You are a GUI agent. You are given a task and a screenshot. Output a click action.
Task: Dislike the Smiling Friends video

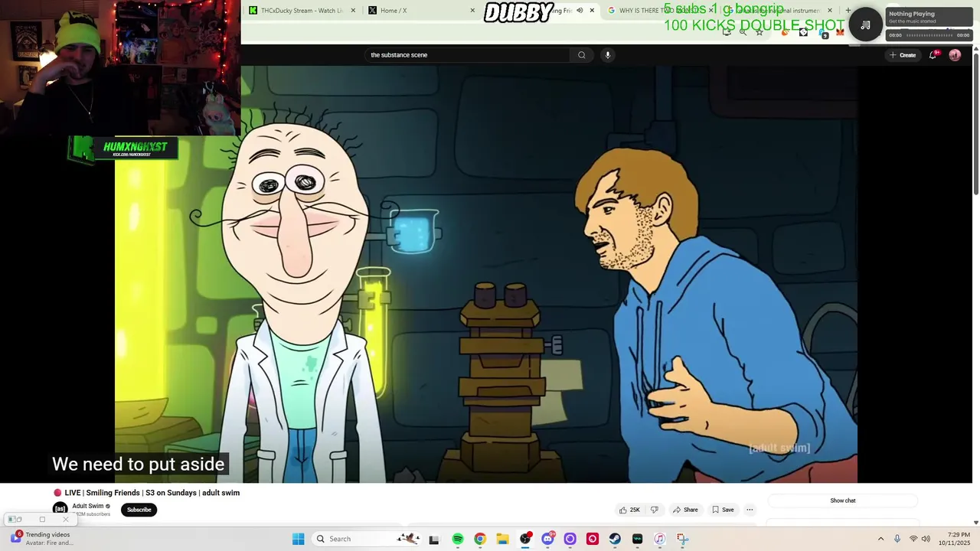(x=654, y=510)
